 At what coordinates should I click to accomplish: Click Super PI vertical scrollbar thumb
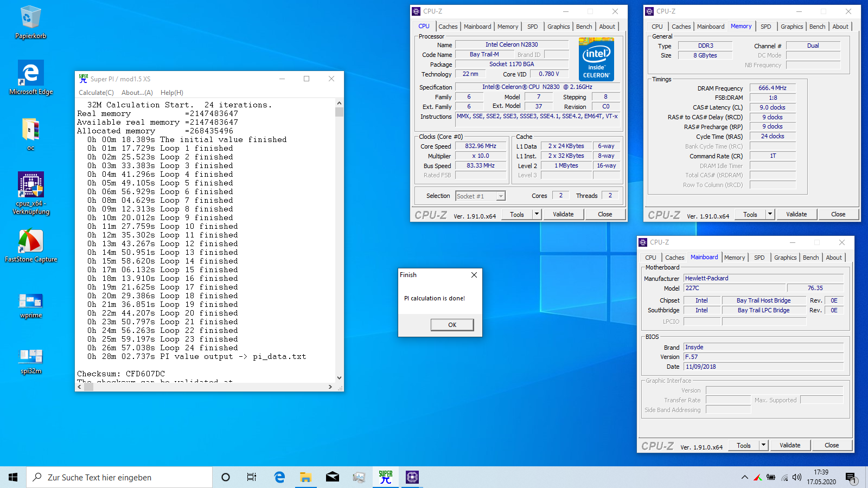[339, 112]
